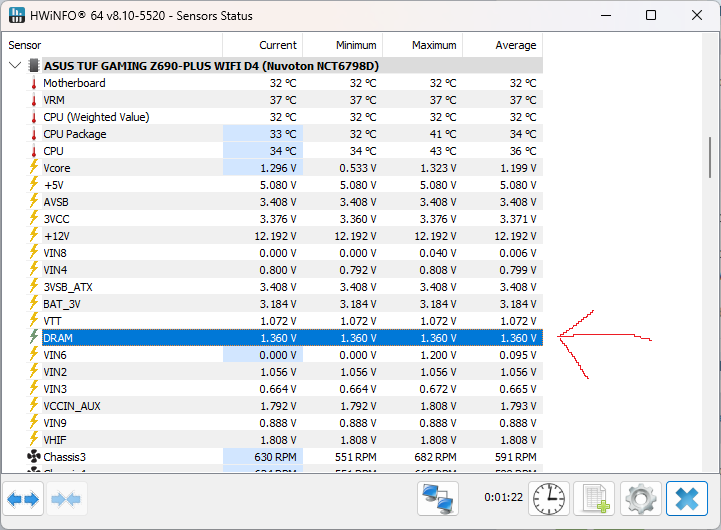Click Vcore minimum value 0.533 V
The image size is (721, 530).
tap(358, 168)
